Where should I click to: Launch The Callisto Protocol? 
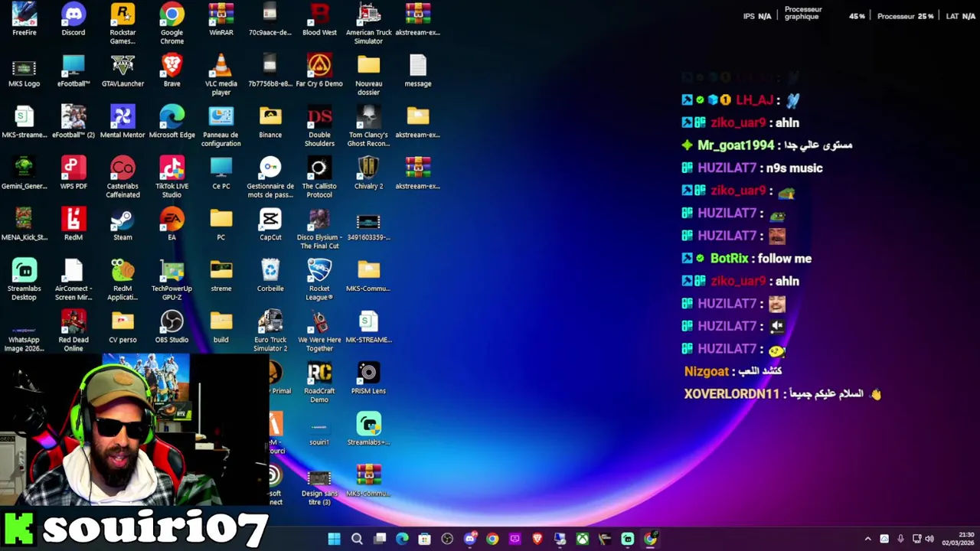point(319,178)
